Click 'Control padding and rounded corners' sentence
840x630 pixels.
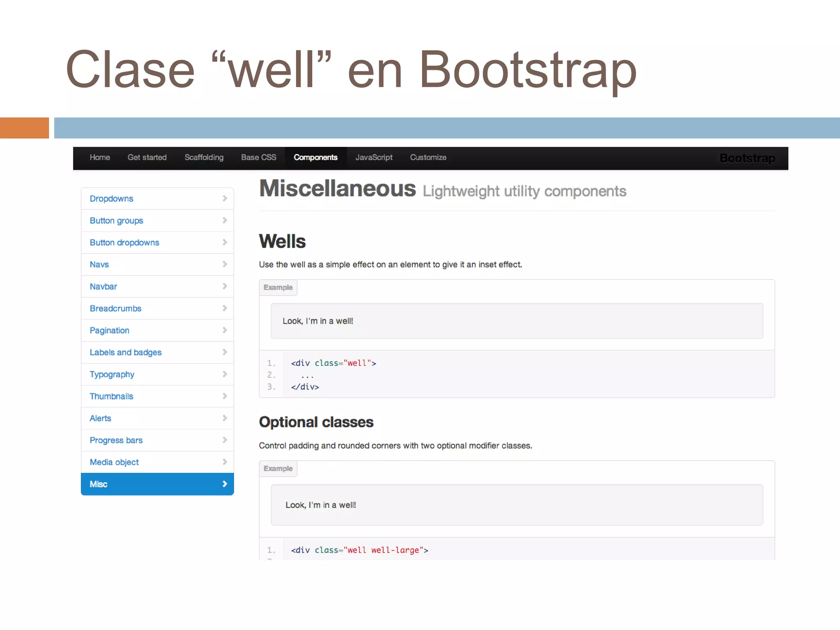click(x=395, y=445)
